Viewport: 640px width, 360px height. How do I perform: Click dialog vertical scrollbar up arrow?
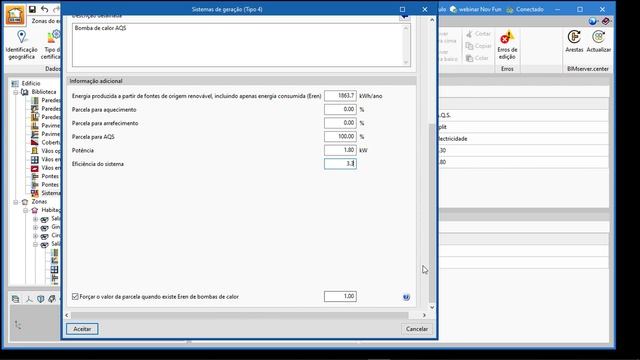tap(432, 20)
